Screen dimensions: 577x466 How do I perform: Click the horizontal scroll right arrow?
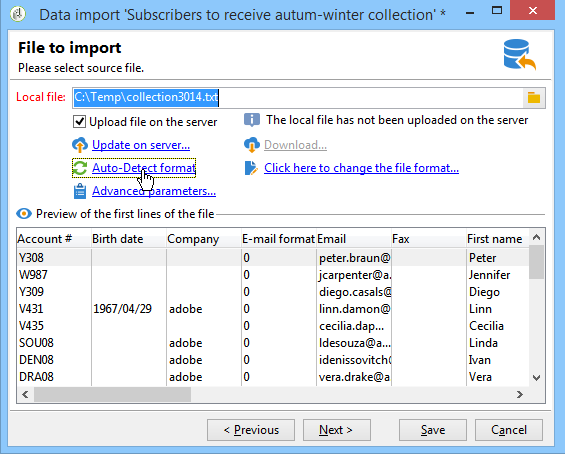pyautogui.click(x=519, y=395)
